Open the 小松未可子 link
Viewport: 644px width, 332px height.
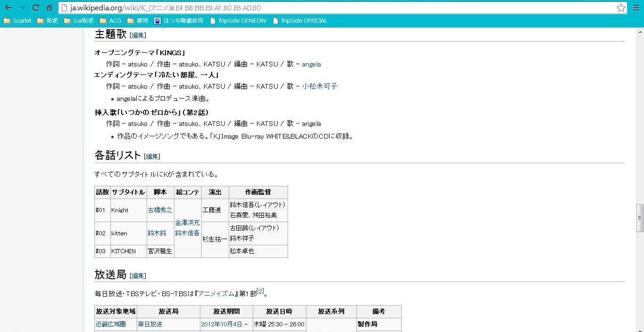320,86
